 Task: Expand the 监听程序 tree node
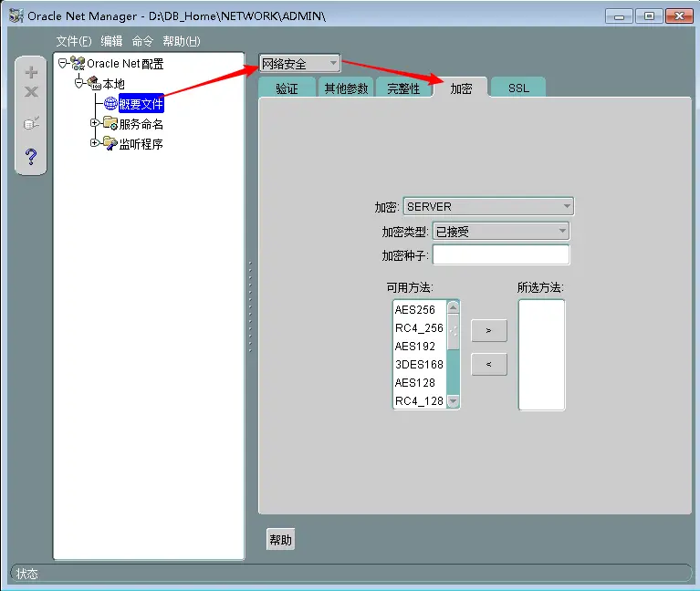point(94,142)
